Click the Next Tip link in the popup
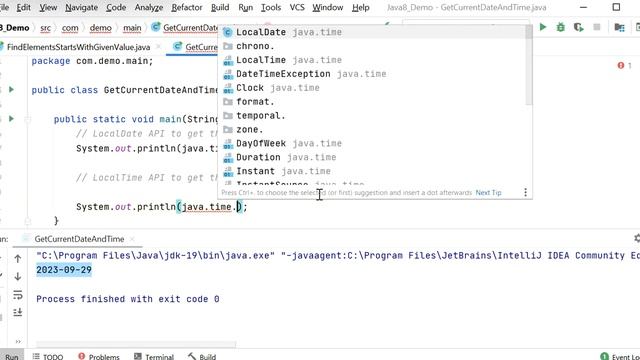Viewport: 640px width, 360px height. point(488,193)
